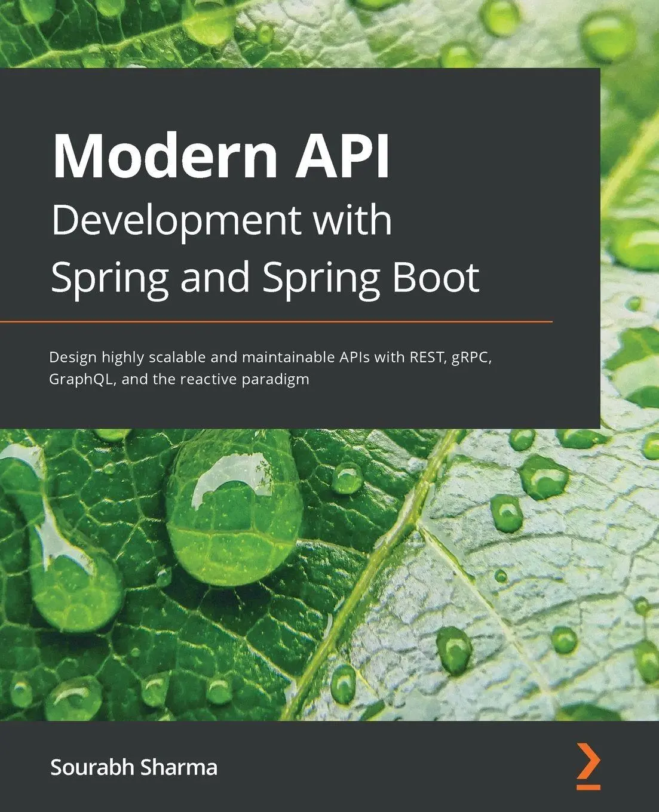Viewport: 659px width, 812px height.
Task: Select the "Development with" title line
Action: [221, 221]
